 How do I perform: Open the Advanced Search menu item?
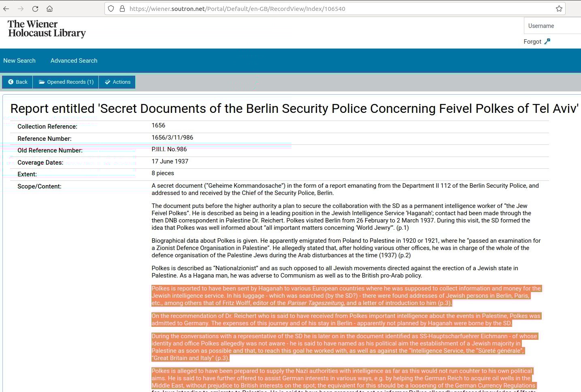[74, 61]
